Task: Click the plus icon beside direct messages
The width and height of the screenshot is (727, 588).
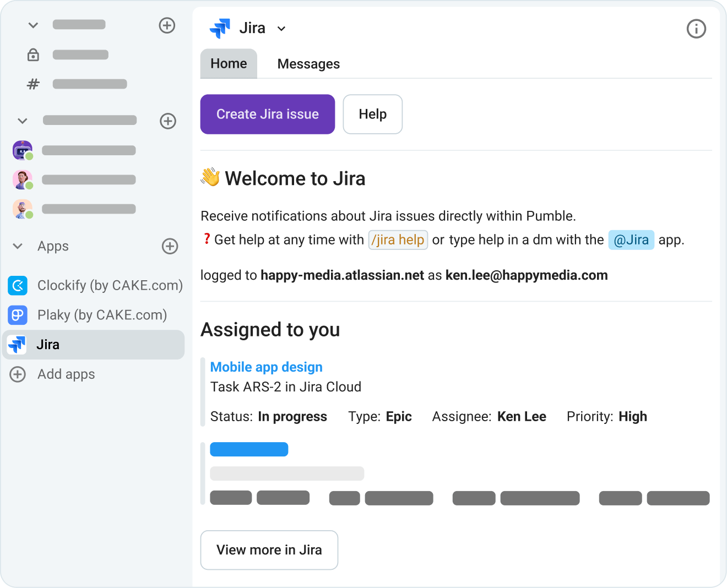Action: click(168, 121)
